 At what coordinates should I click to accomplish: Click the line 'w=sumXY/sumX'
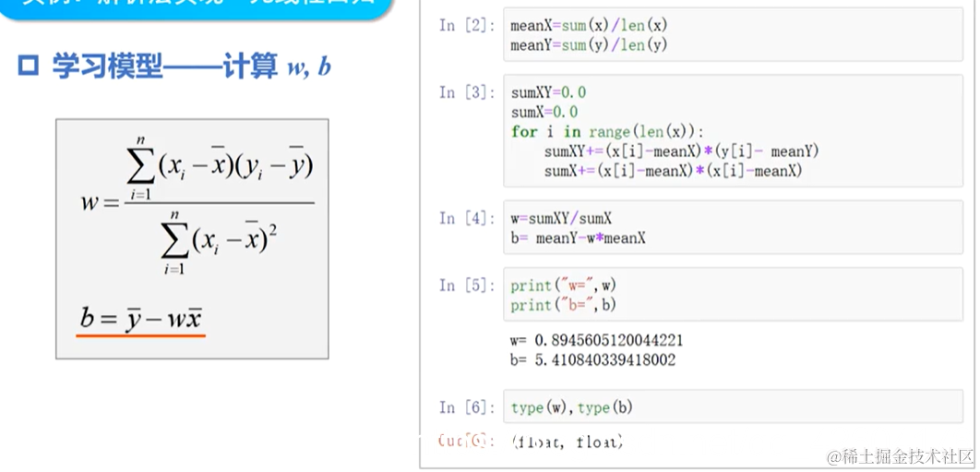point(561,219)
